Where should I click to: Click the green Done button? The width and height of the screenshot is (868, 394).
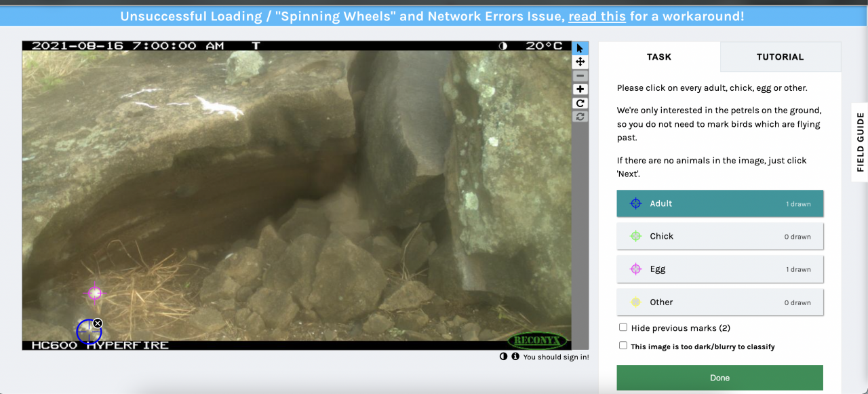[720, 378]
